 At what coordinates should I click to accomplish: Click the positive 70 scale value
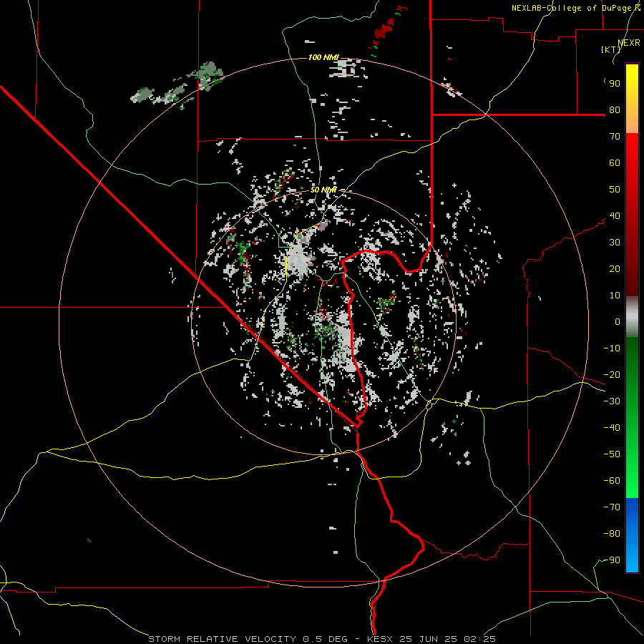click(x=615, y=137)
